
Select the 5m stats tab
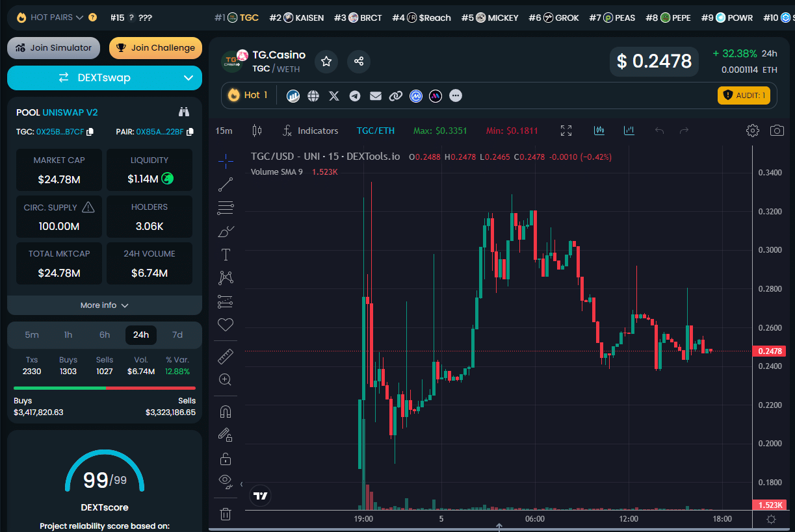pos(32,335)
